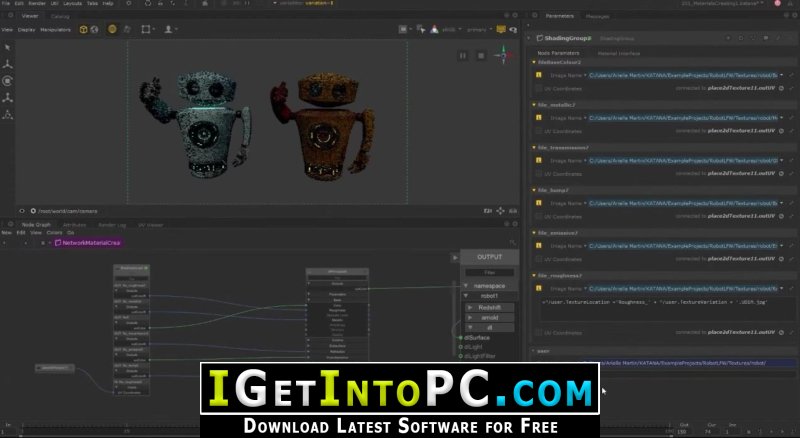Click the yellow monitor icon in viewer toolbar

coord(501,30)
